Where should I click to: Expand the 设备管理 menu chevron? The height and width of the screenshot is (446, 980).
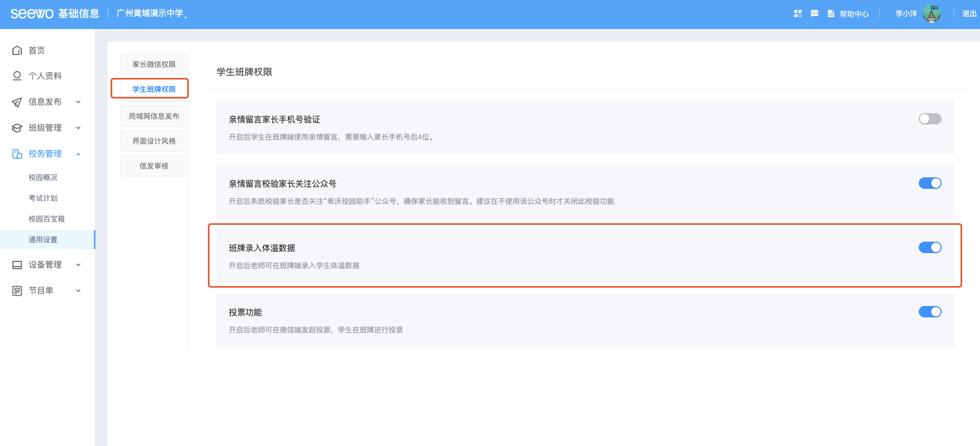pyautogui.click(x=78, y=265)
